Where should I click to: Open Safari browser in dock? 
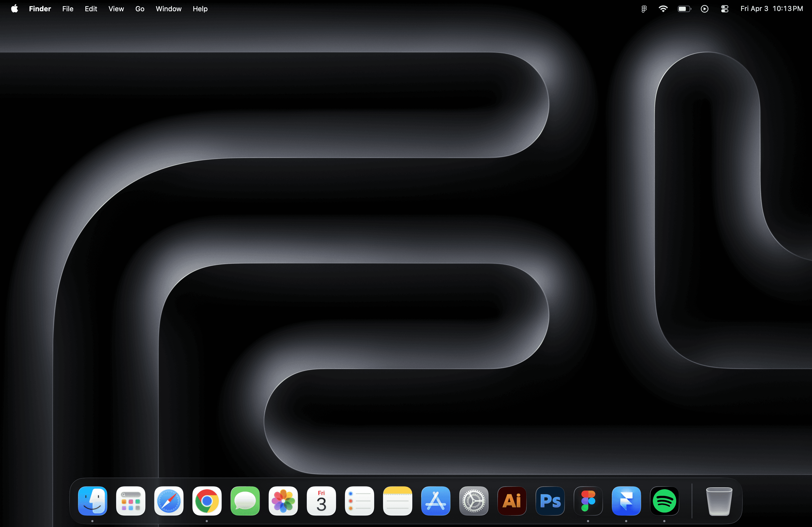(x=169, y=501)
